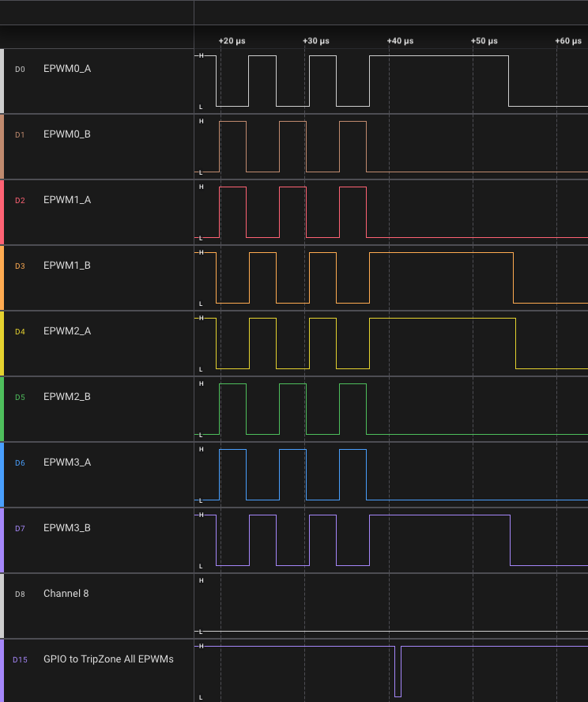
Task: Select the EPWM3_B channel label
Action: 67,528
